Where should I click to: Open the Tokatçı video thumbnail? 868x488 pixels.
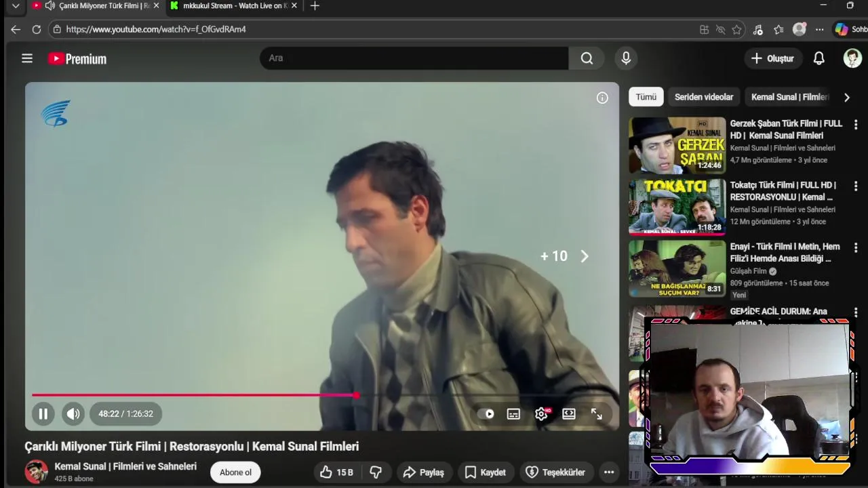pyautogui.click(x=677, y=207)
